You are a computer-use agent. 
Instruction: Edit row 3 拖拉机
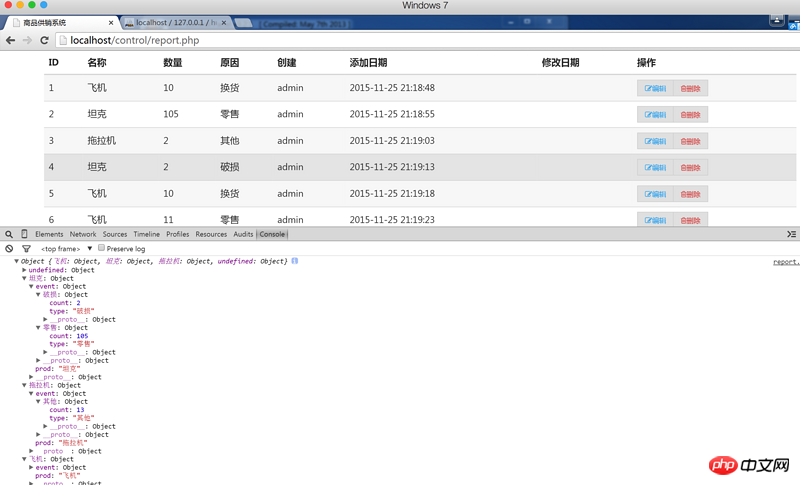coord(655,141)
